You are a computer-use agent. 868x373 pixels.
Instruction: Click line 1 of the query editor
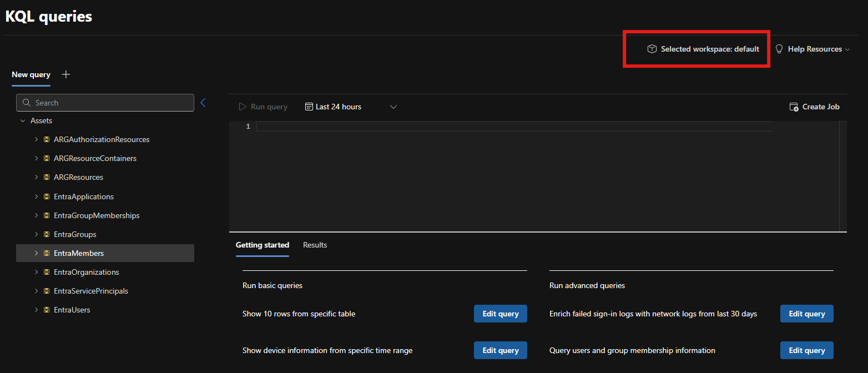tap(514, 127)
